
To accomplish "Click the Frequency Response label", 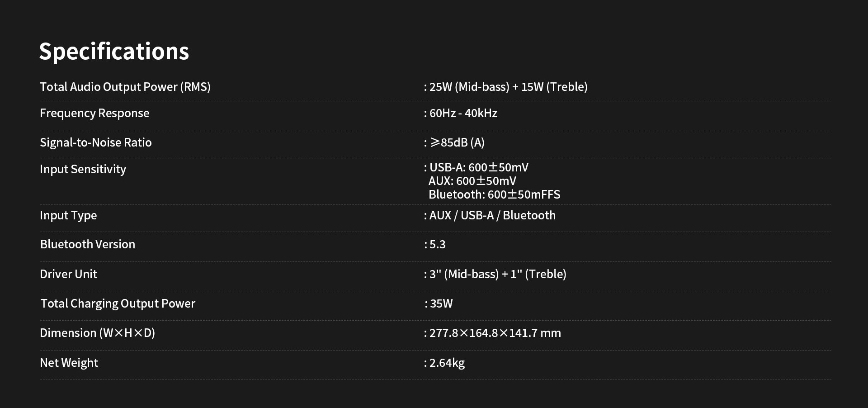I will point(94,113).
